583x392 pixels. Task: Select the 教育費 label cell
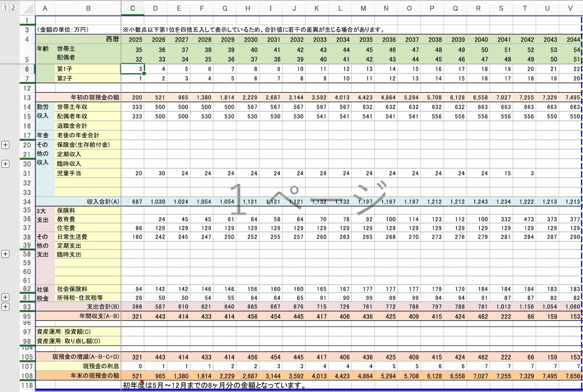pyautogui.click(x=88, y=219)
